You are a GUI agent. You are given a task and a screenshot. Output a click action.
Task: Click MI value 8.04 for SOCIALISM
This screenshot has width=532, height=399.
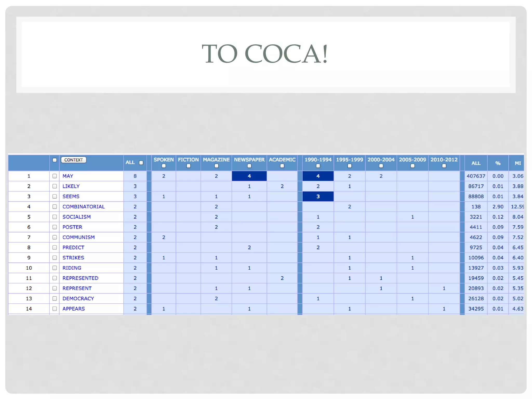click(518, 217)
